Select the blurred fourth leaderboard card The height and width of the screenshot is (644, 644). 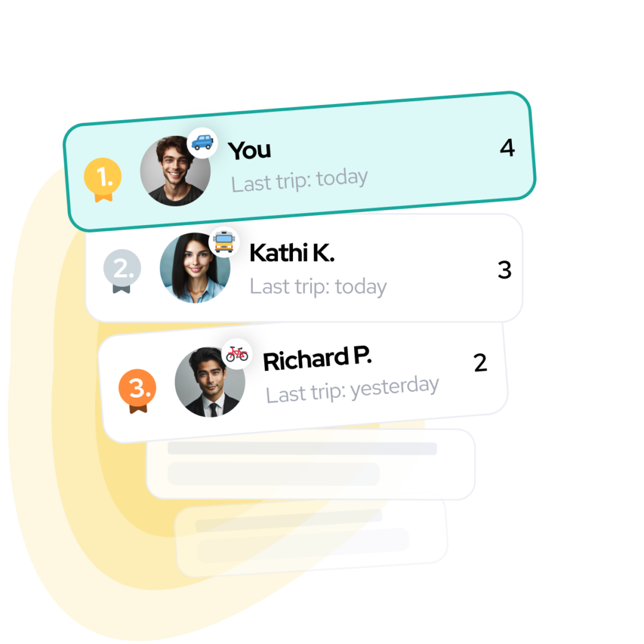pos(311,464)
